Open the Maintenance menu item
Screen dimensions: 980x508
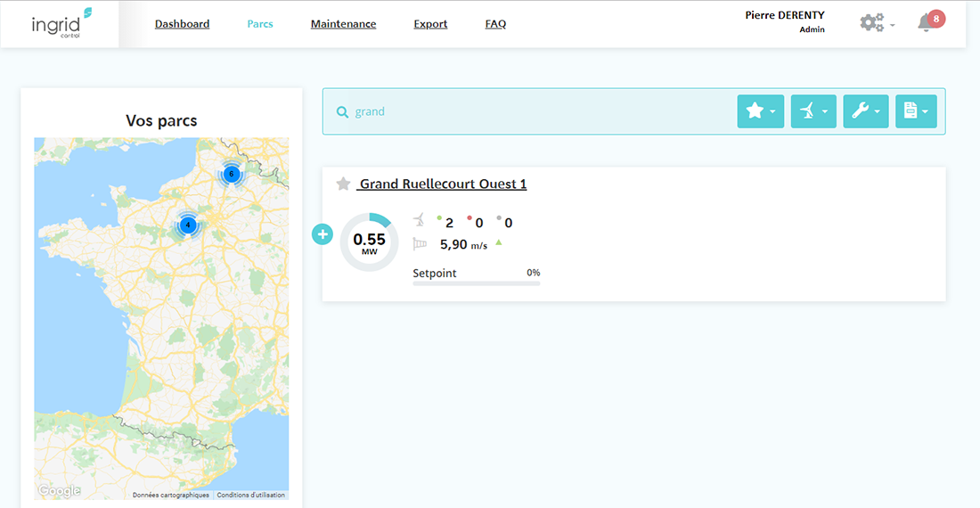[343, 24]
